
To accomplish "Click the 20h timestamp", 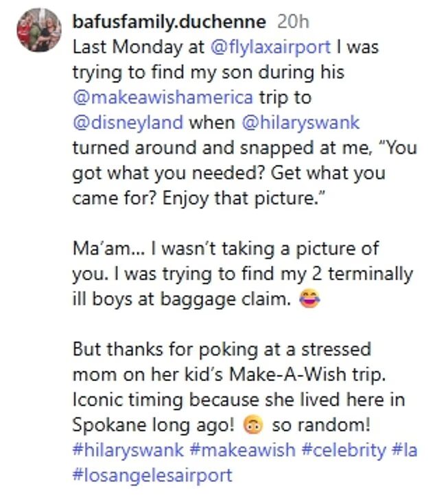I will [x=293, y=21].
